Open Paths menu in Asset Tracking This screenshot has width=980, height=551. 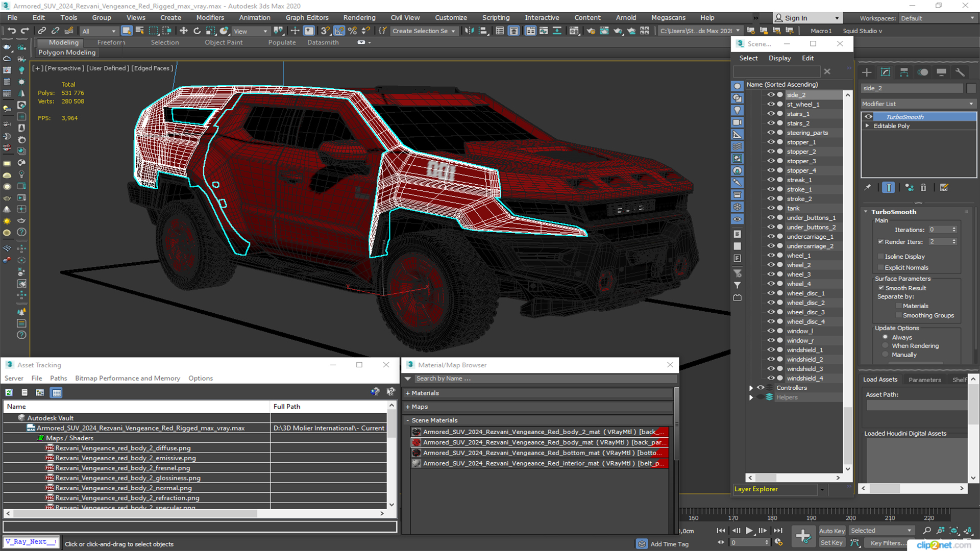coord(58,378)
